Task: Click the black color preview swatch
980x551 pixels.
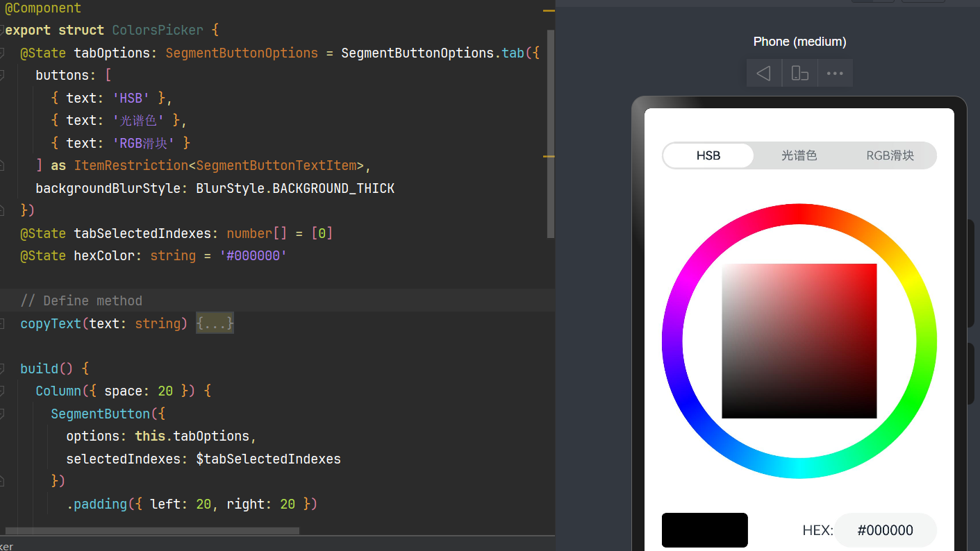Action: pos(704,530)
